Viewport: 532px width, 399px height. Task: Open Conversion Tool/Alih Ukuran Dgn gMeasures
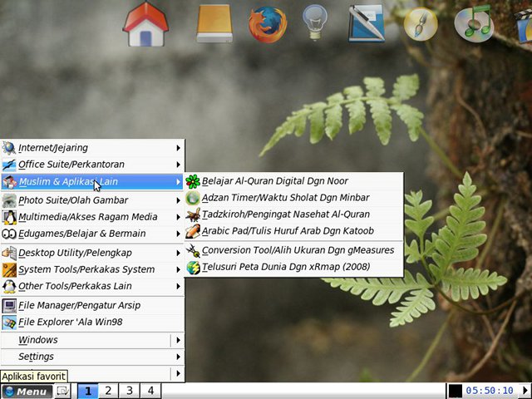point(293,250)
